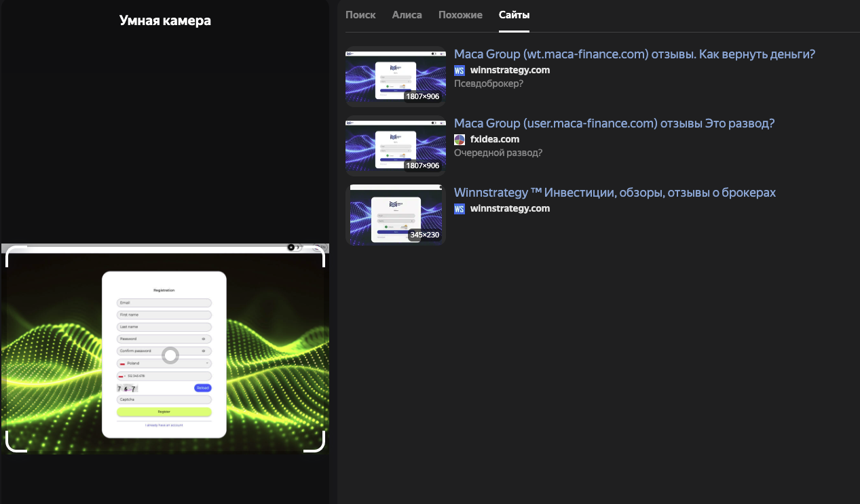
Task: Click the bottom-right crop corner bracket
Action: click(x=315, y=442)
